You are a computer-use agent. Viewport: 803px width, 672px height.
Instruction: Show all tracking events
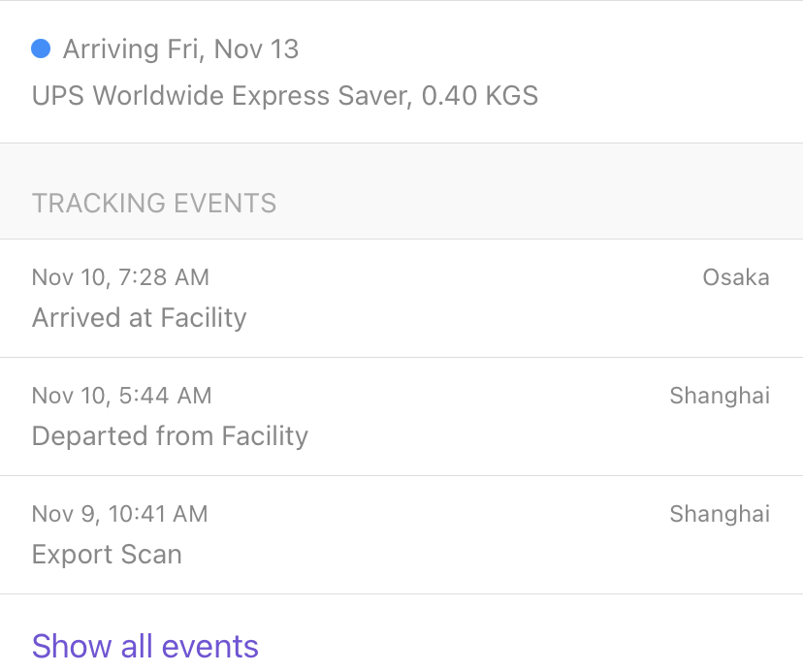coord(145,646)
